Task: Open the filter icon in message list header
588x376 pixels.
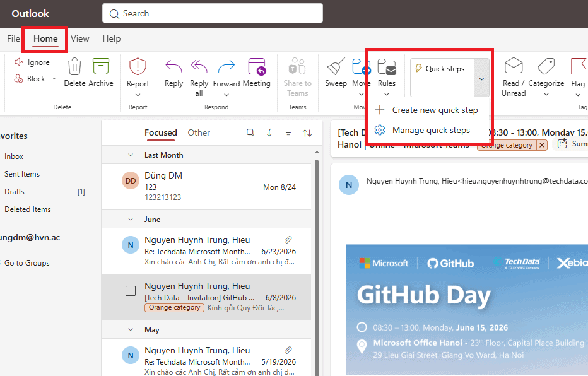Action: click(288, 132)
